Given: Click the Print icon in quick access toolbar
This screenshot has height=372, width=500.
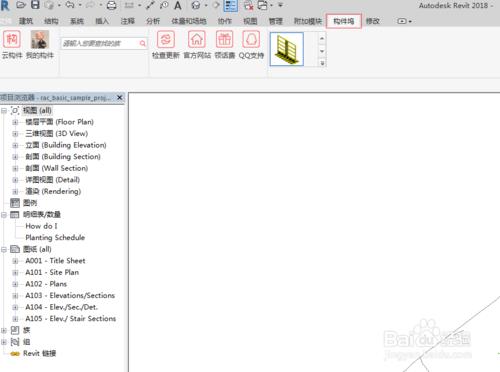Looking at the screenshot, I should [111, 5].
